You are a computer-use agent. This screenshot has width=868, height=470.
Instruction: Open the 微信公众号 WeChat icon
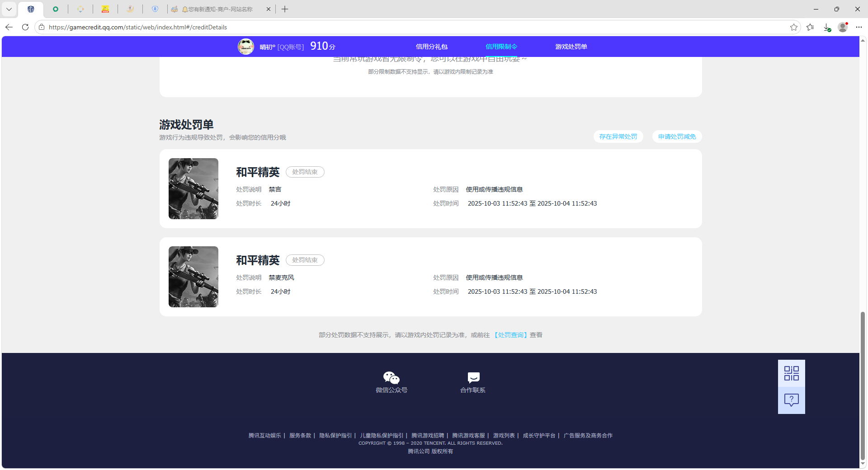392,377
